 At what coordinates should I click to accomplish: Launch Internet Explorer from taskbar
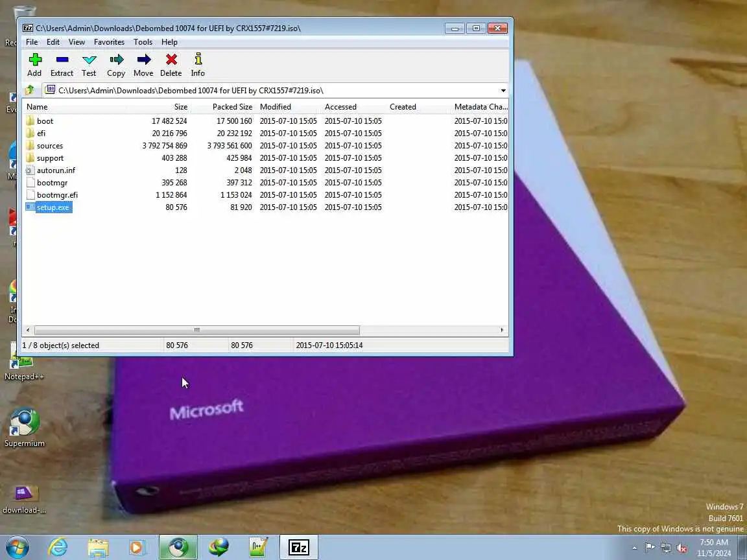tap(58, 548)
